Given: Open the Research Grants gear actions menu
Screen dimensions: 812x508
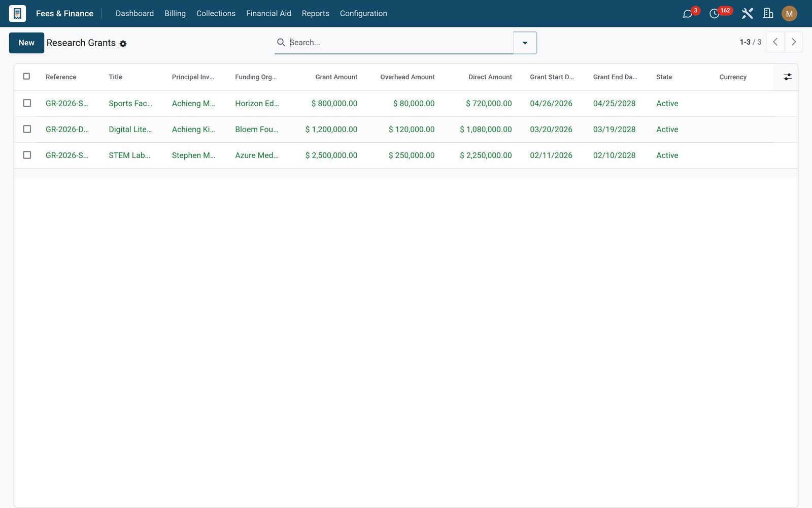Looking at the screenshot, I should (123, 44).
